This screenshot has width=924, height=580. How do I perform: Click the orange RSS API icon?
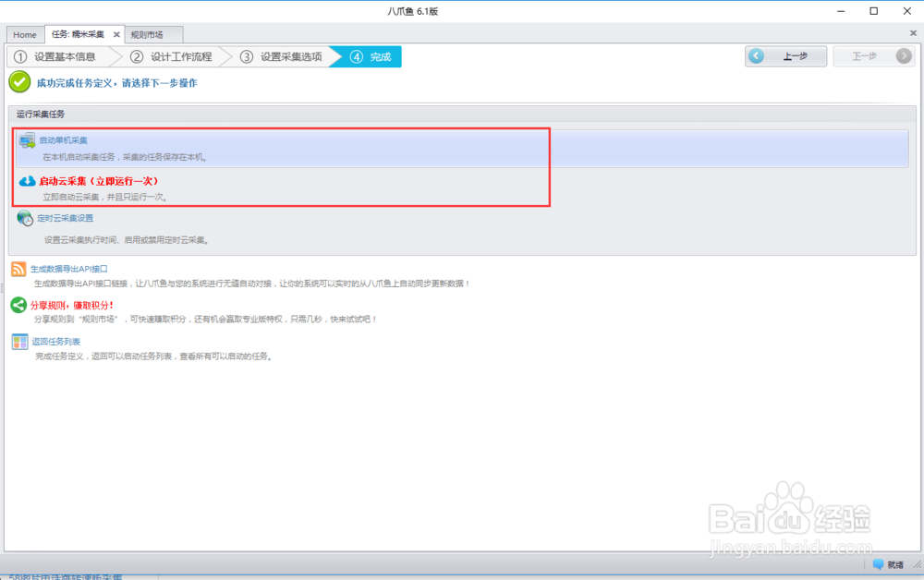coord(18,269)
